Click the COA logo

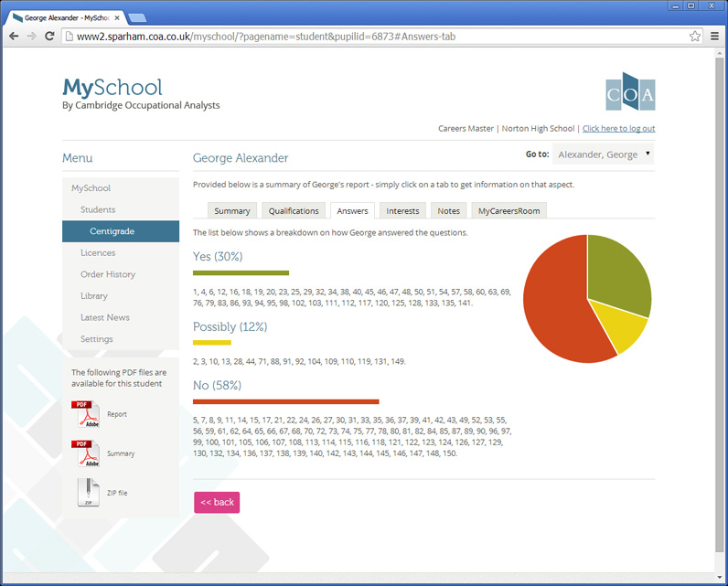click(x=630, y=91)
